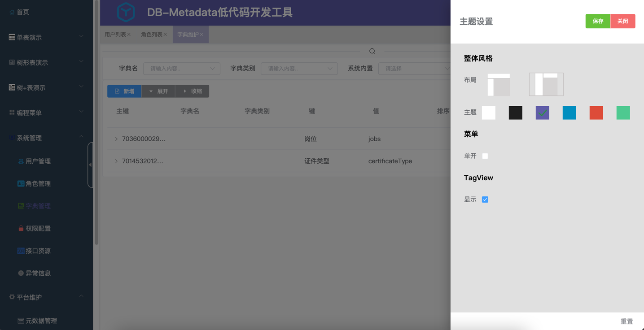The height and width of the screenshot is (330, 644).
Task: Open 异常信息 in the sidebar
Action: point(38,274)
